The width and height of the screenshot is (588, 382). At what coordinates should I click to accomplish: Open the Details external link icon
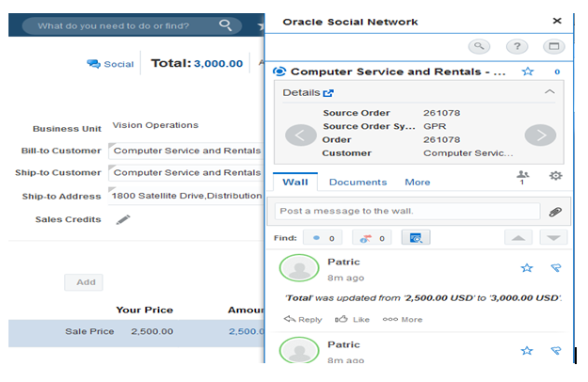click(x=328, y=93)
